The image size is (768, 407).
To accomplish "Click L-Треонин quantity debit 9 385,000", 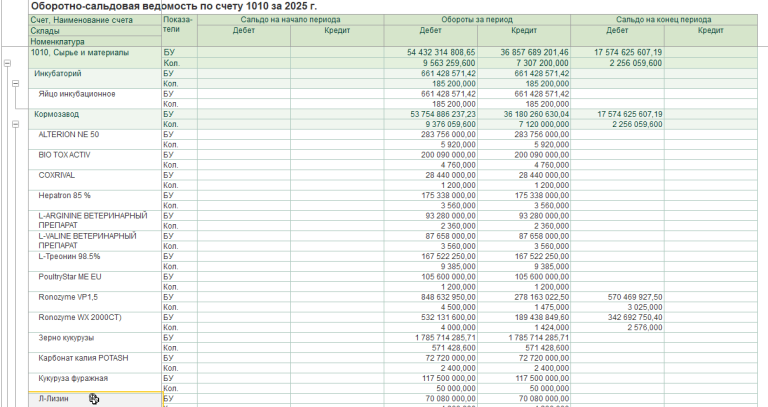I will point(458,266).
